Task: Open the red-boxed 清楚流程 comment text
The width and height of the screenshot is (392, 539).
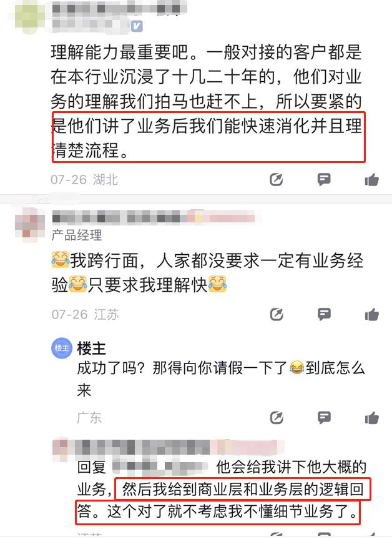Action: tap(208, 137)
